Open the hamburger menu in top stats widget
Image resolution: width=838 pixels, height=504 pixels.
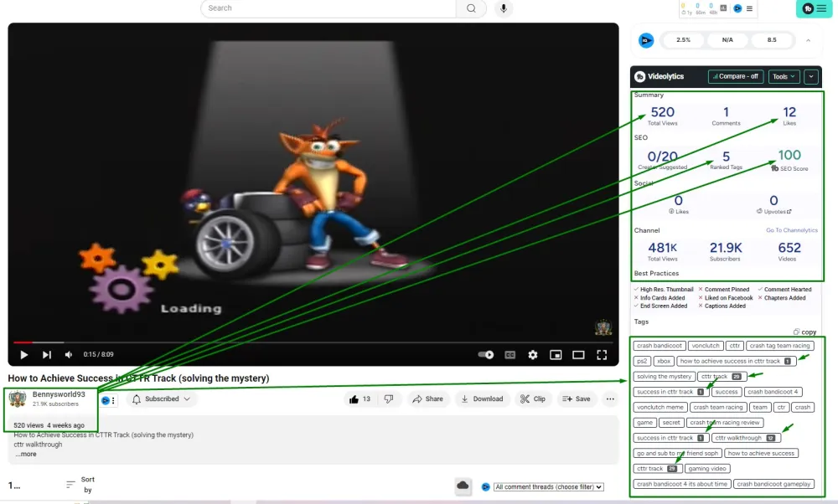tap(749, 8)
